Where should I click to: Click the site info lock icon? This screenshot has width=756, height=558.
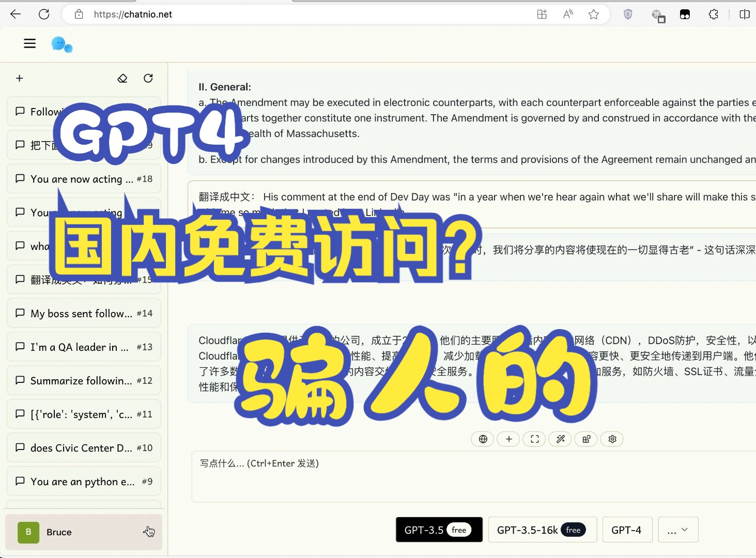coord(79,14)
